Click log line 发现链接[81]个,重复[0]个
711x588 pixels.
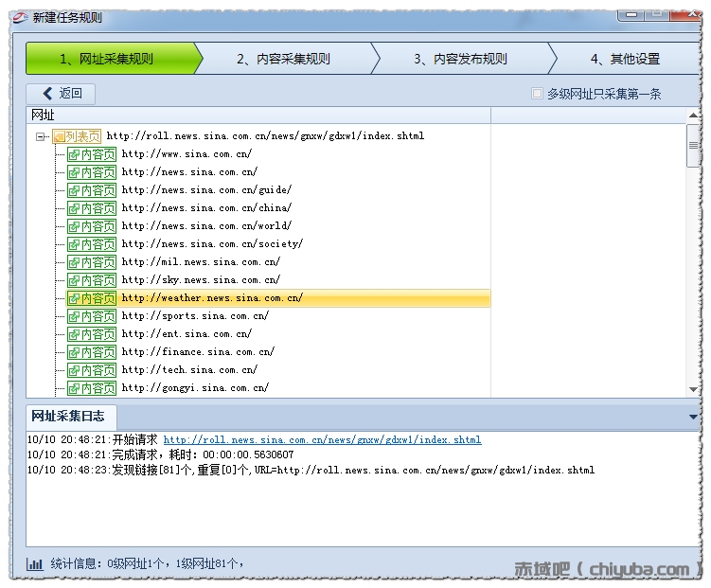[311, 471]
